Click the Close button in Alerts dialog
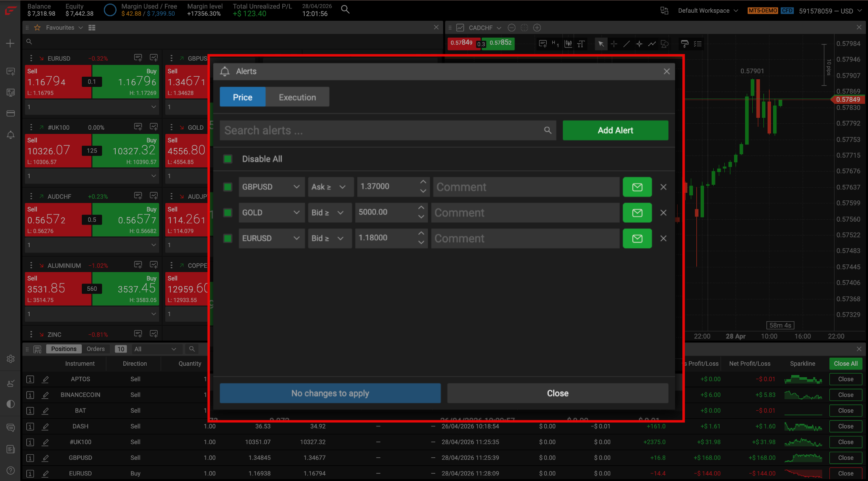The height and width of the screenshot is (481, 868). coord(558,393)
